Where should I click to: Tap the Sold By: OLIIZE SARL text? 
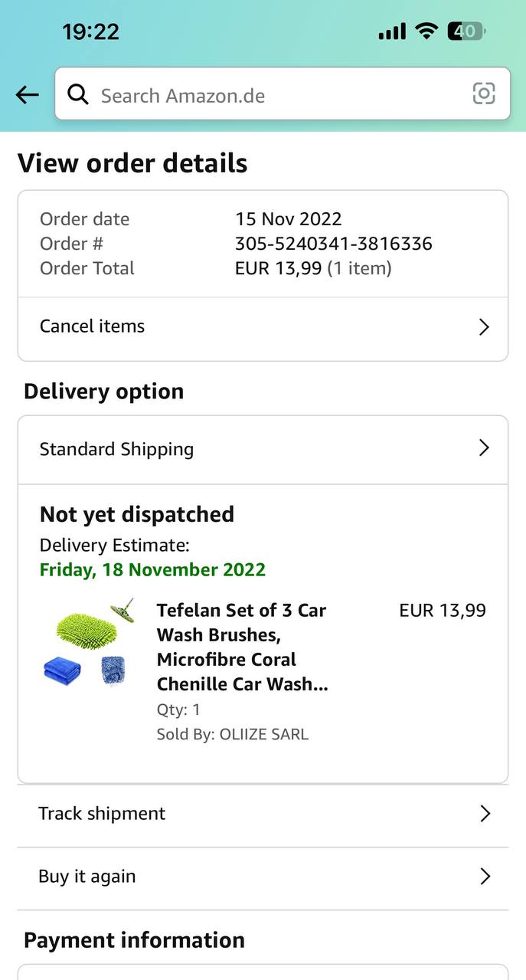tap(233, 734)
